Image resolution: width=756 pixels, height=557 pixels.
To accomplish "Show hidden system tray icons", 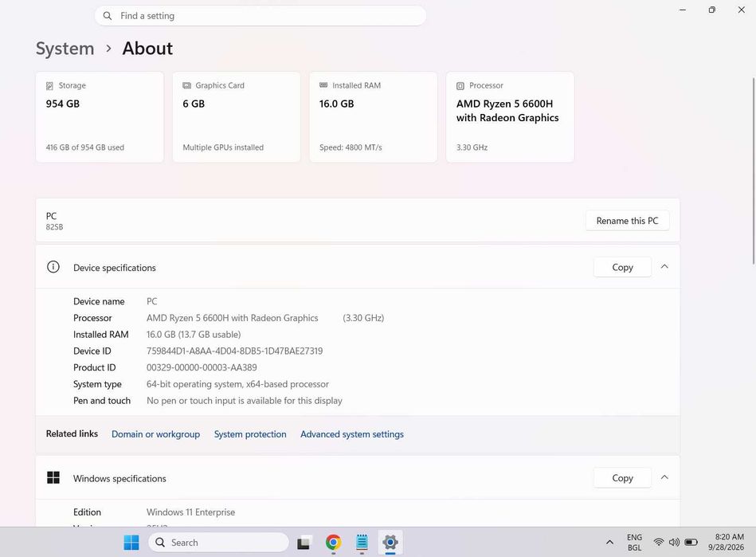I will point(609,543).
